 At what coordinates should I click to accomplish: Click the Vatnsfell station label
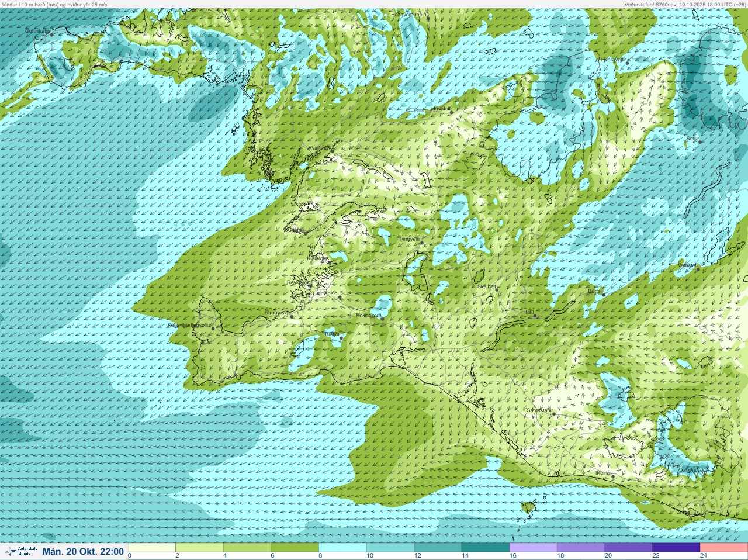687,265
